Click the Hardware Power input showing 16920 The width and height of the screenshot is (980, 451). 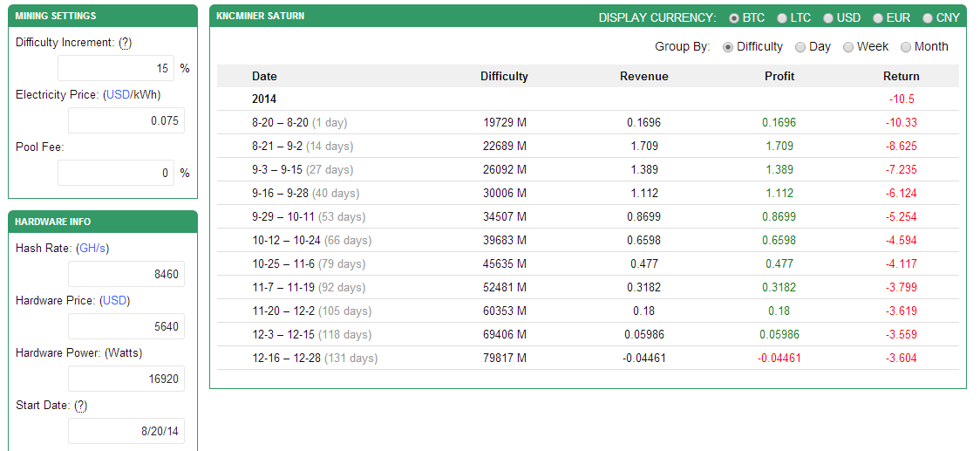[126, 379]
